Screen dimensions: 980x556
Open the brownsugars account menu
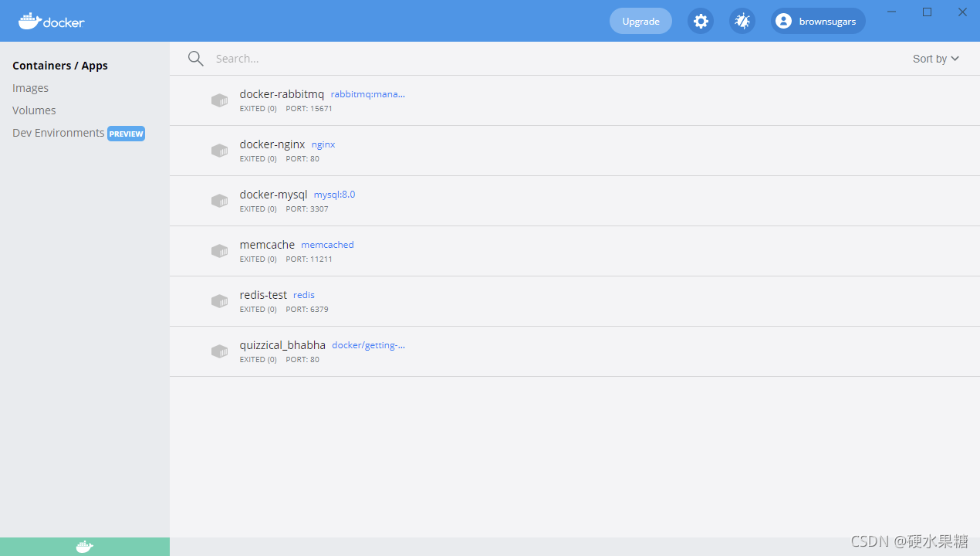tap(818, 22)
